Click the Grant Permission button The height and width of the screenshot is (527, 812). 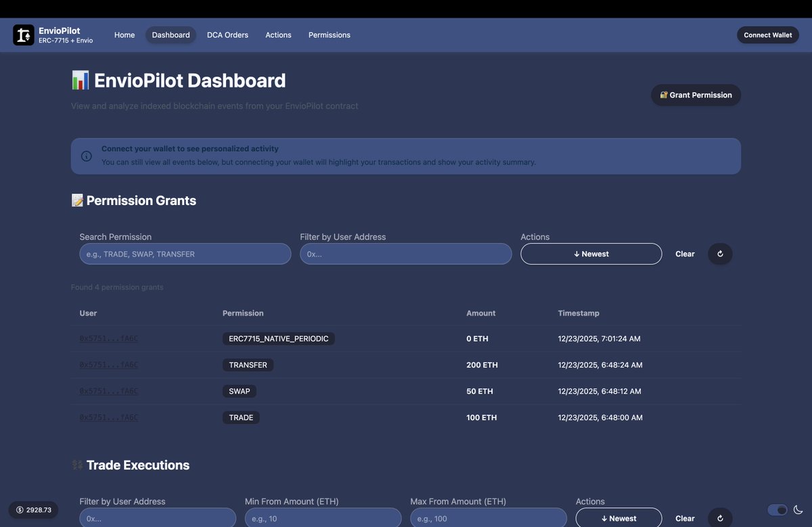(x=696, y=95)
